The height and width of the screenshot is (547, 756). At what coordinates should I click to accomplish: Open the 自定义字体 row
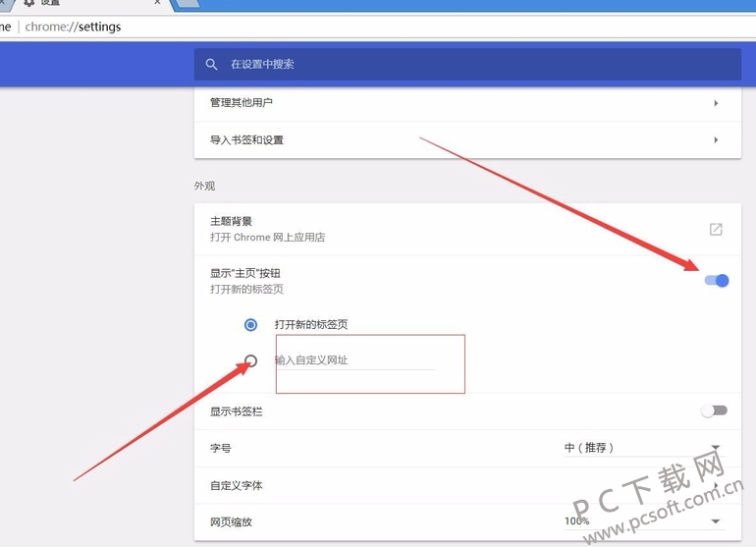[x=467, y=485]
